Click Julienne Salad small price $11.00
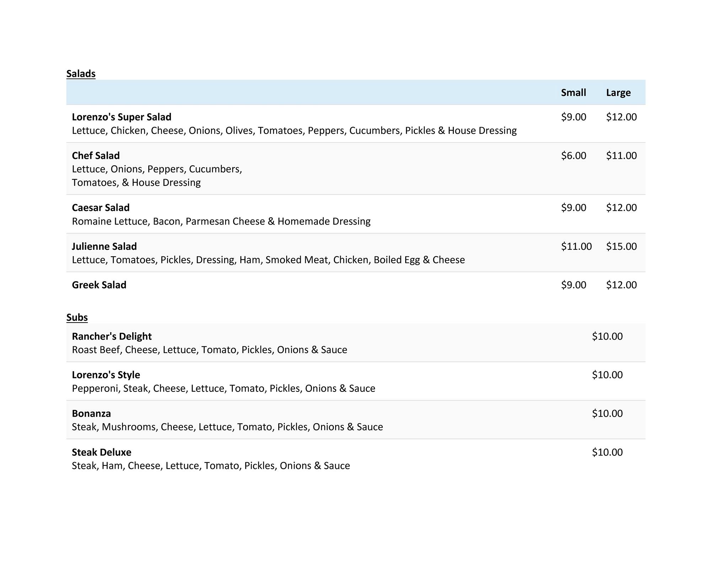Image resolution: width=728 pixels, height=562 pixels. [576, 246]
